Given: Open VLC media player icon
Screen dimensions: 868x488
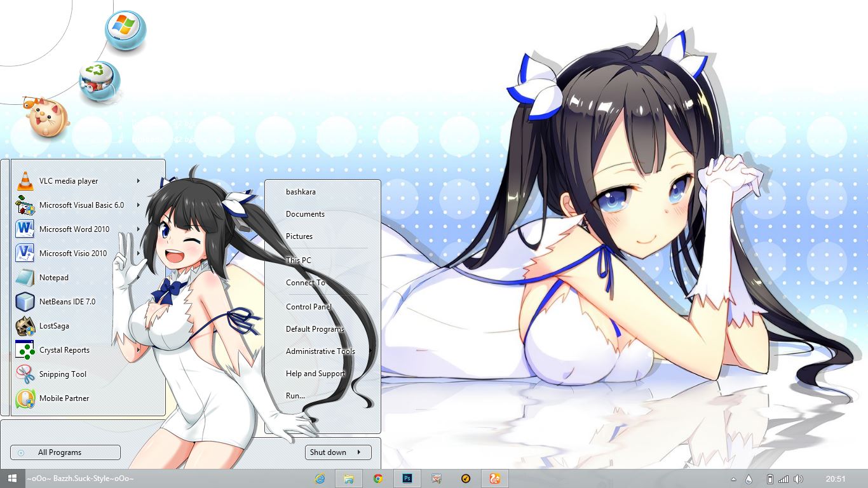Looking at the screenshot, I should pos(25,181).
